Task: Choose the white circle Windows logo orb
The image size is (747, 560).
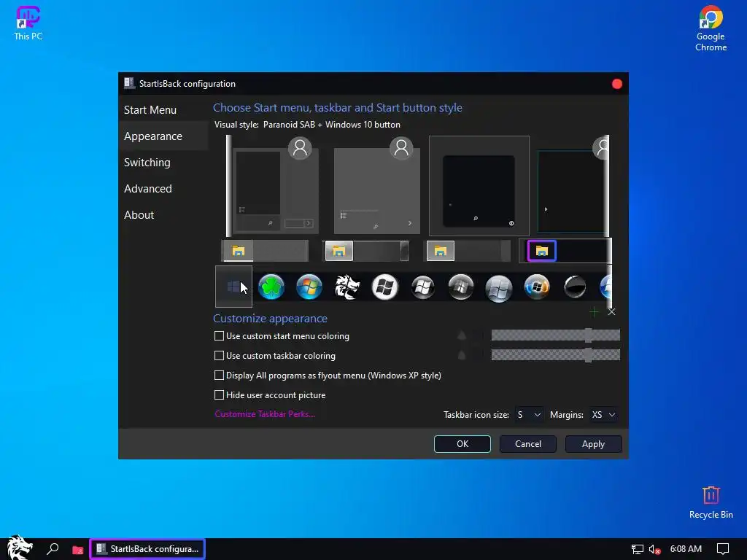Action: (385, 287)
